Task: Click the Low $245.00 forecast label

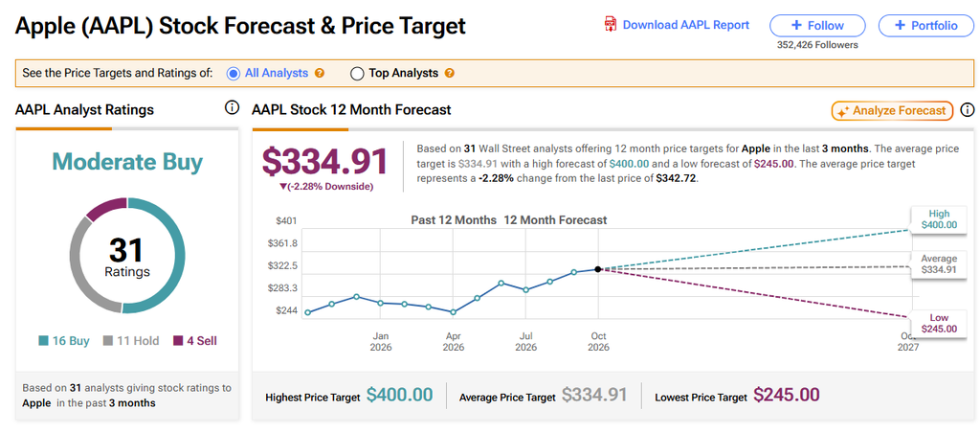Action: click(x=939, y=324)
